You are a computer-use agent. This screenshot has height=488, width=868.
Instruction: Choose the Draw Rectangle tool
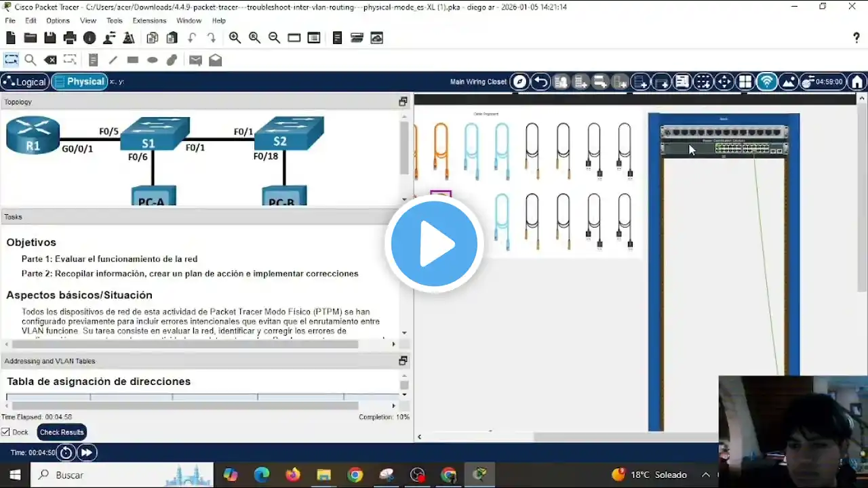(133, 60)
